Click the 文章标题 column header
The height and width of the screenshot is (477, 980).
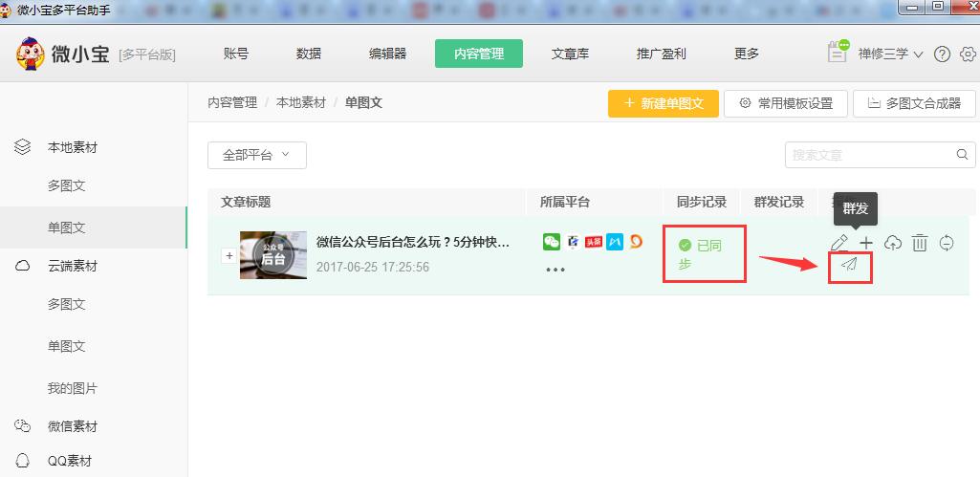246,202
